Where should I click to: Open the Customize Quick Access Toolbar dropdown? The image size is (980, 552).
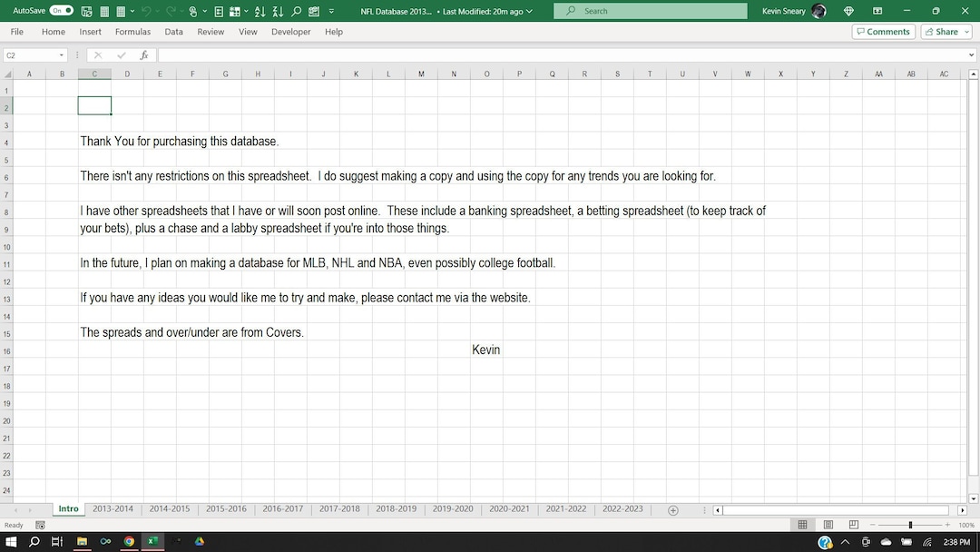click(x=331, y=11)
